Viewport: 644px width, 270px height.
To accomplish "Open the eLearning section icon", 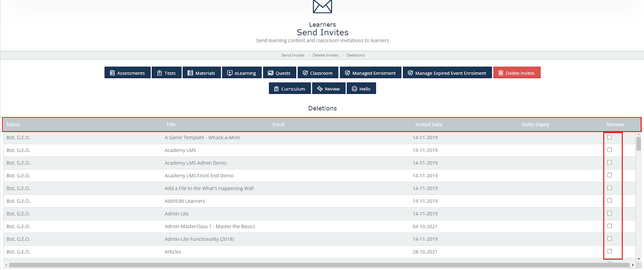I will click(230, 73).
